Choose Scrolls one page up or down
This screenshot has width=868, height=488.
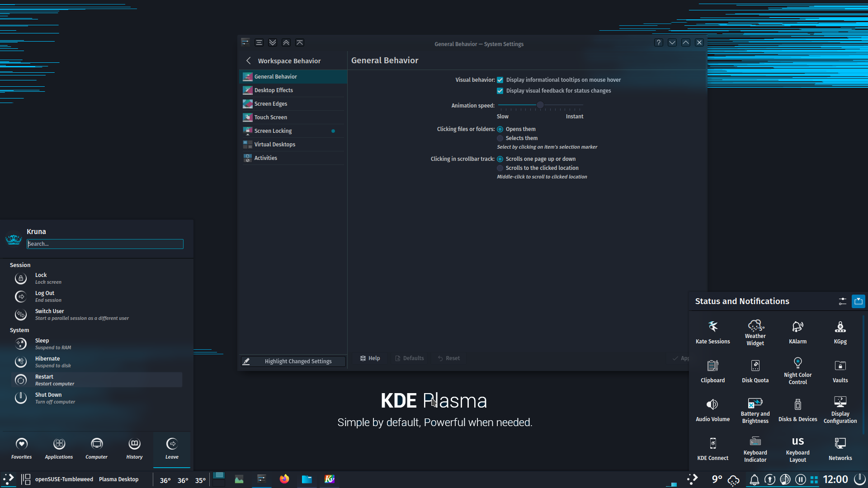500,159
